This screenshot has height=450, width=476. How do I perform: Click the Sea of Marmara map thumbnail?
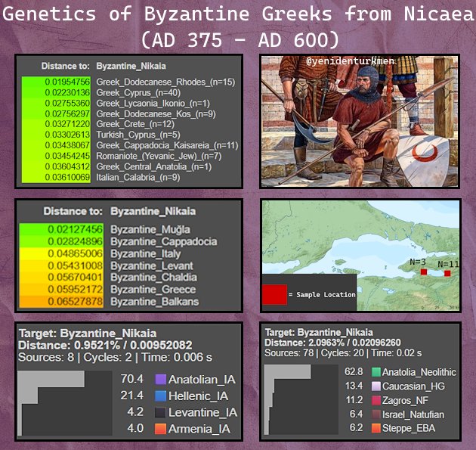pos(360,255)
